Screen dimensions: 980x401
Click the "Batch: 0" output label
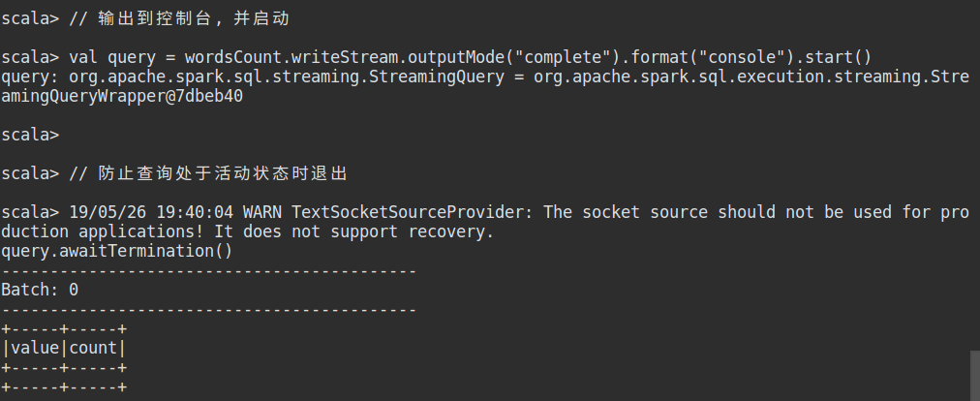pos(40,290)
